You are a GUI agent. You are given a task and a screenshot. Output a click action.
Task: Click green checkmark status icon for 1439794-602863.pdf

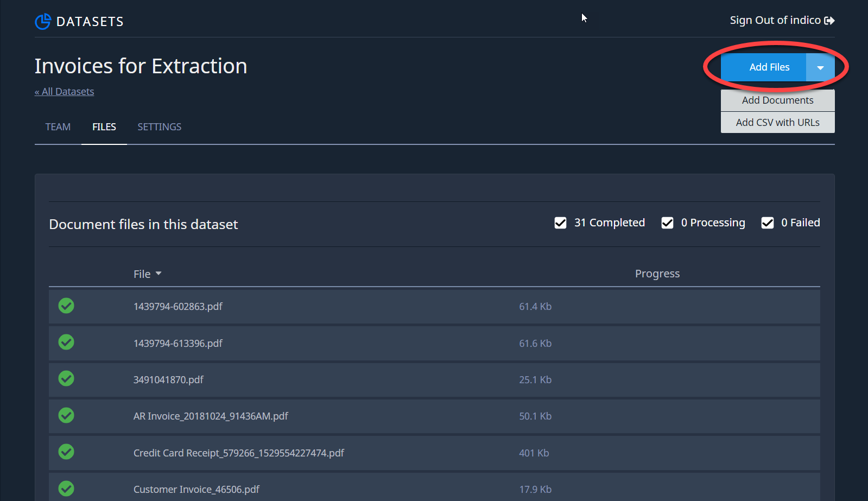point(66,306)
